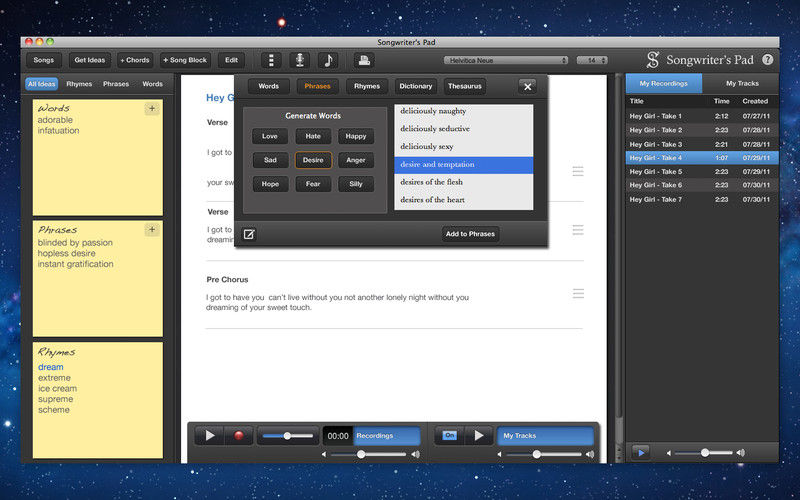Select phrase 'desires of the flesh'
This screenshot has width=800, height=500.
(463, 182)
